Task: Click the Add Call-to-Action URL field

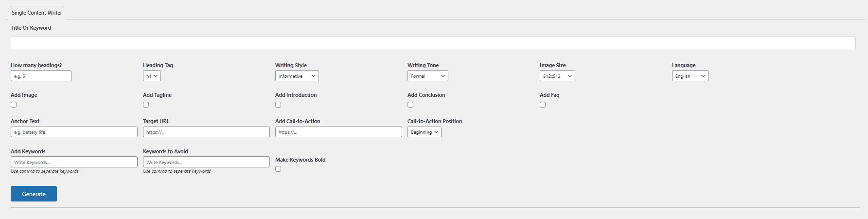Action: [338, 132]
